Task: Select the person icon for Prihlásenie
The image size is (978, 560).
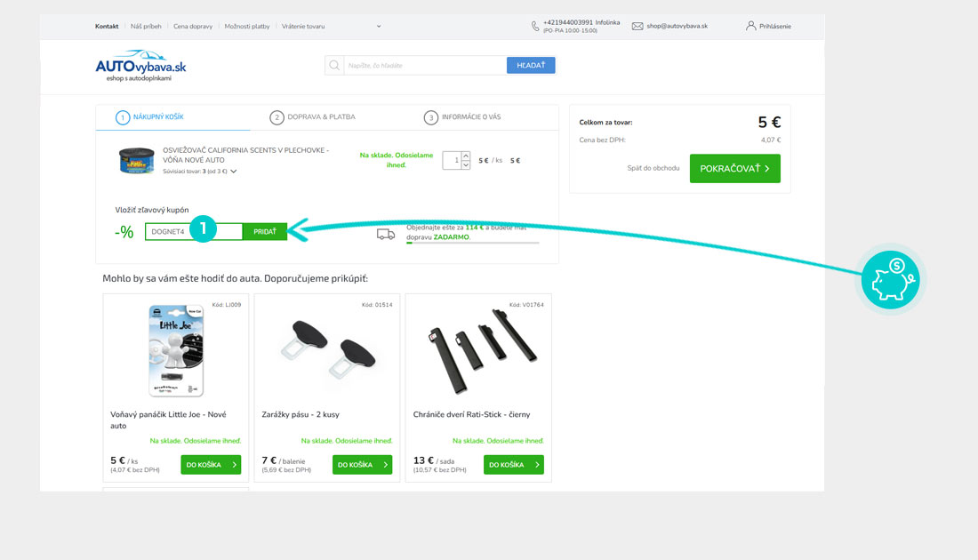Action: tap(751, 26)
